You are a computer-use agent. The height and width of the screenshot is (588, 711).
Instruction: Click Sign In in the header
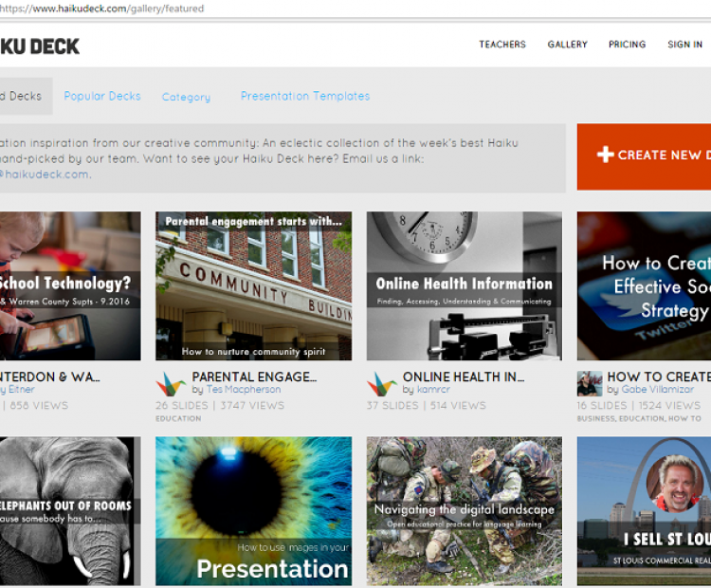(684, 45)
